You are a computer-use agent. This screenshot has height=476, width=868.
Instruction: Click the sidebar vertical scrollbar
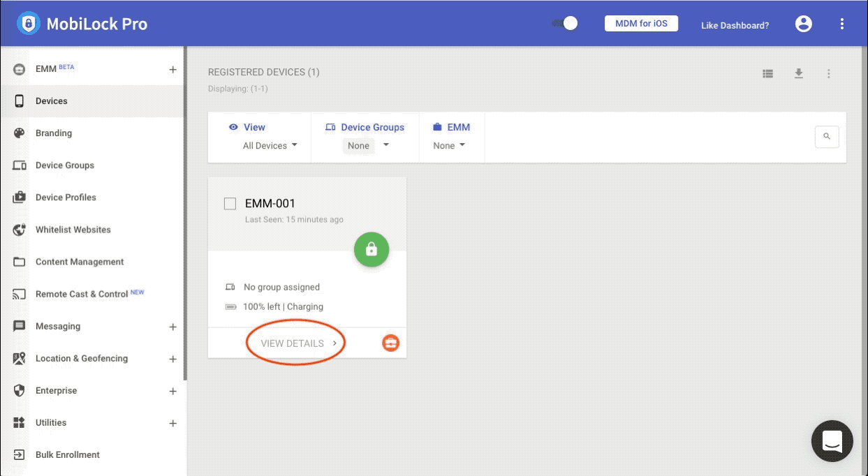(185, 213)
